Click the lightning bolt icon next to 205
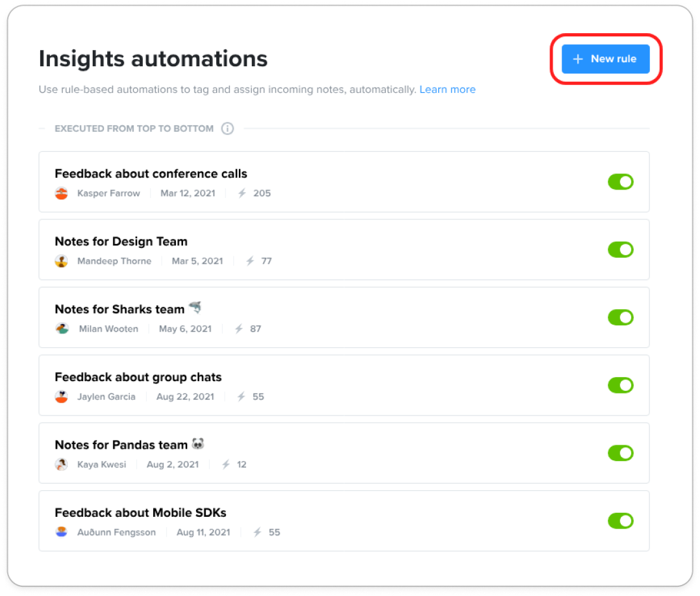The height and width of the screenshot is (596, 700). 242,193
